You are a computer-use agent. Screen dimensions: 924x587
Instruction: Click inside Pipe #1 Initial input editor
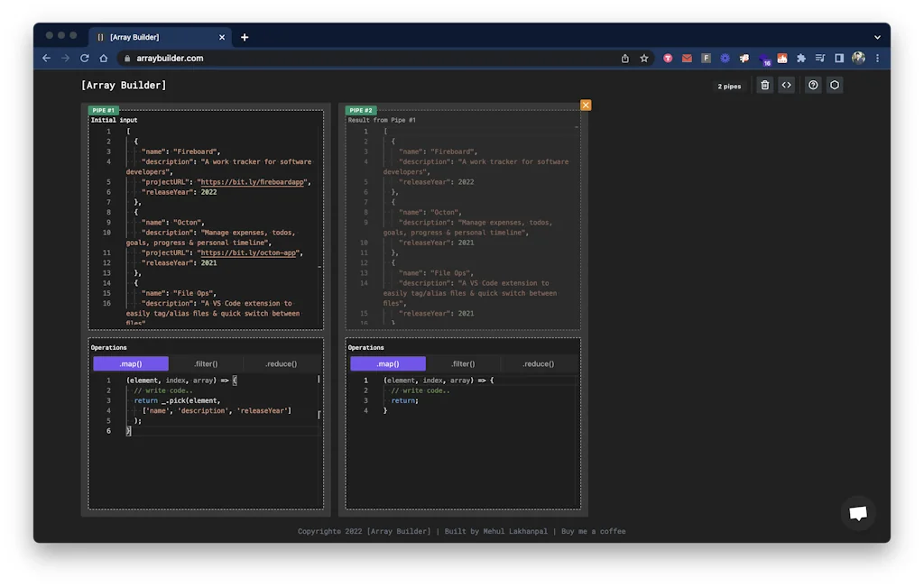click(206, 224)
